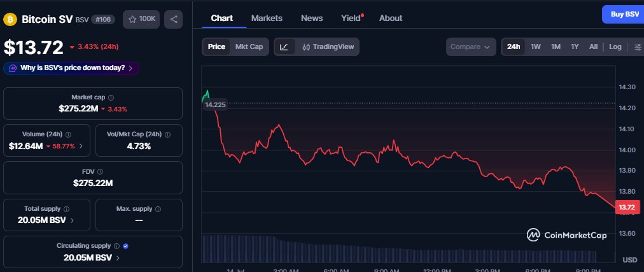Viewport: 644px width, 272px height.
Task: Click the green price peak on chart line
Action: pyautogui.click(x=207, y=92)
